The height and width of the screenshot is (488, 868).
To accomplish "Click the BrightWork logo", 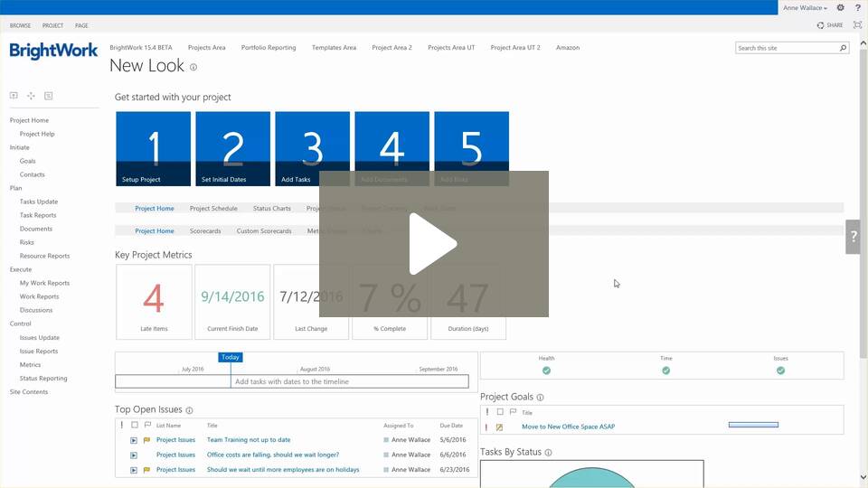I will 53,51.
